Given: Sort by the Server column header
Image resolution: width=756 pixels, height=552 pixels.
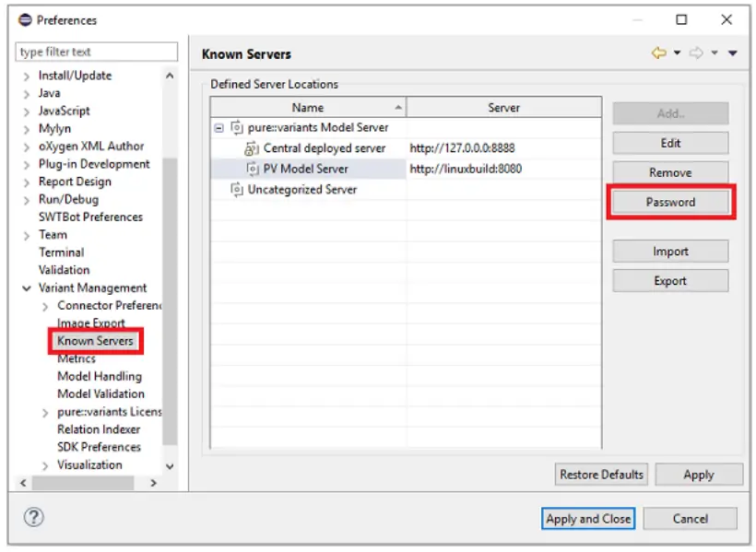Looking at the screenshot, I should pyautogui.click(x=503, y=108).
